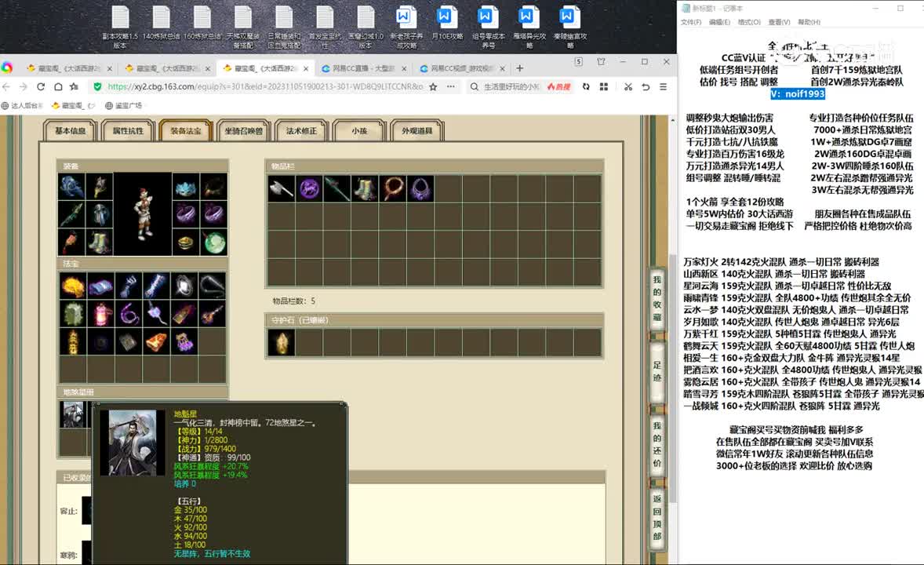The width and height of the screenshot is (924, 565).
Task: Reload the current page
Action: [41, 86]
